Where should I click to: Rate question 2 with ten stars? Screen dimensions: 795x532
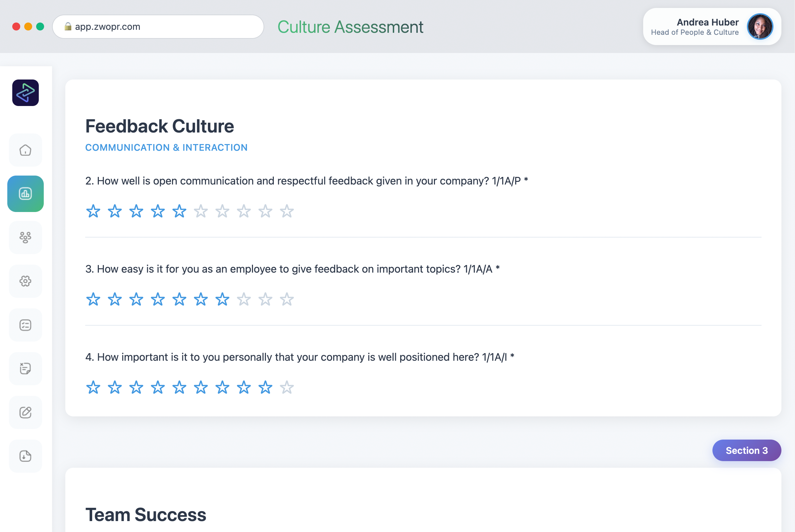coord(286,211)
